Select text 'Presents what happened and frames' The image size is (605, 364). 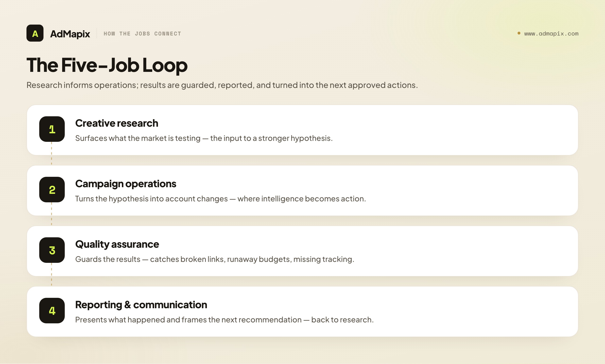click(141, 320)
